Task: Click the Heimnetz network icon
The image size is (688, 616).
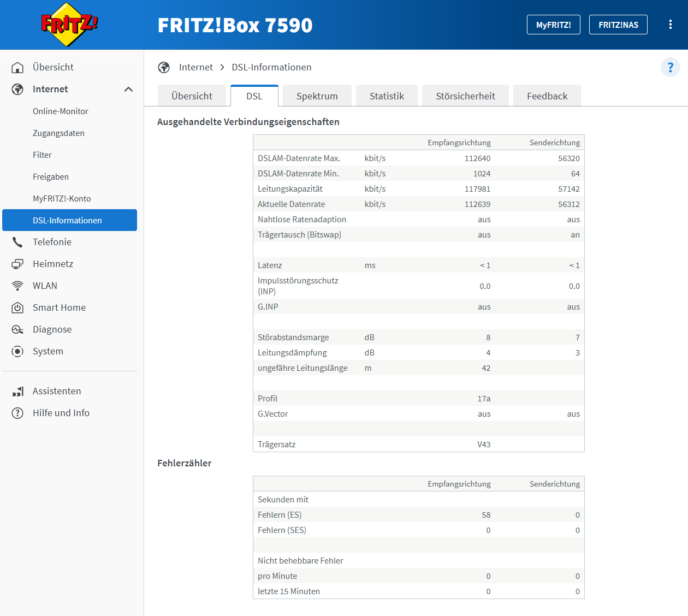Action: coord(17,264)
